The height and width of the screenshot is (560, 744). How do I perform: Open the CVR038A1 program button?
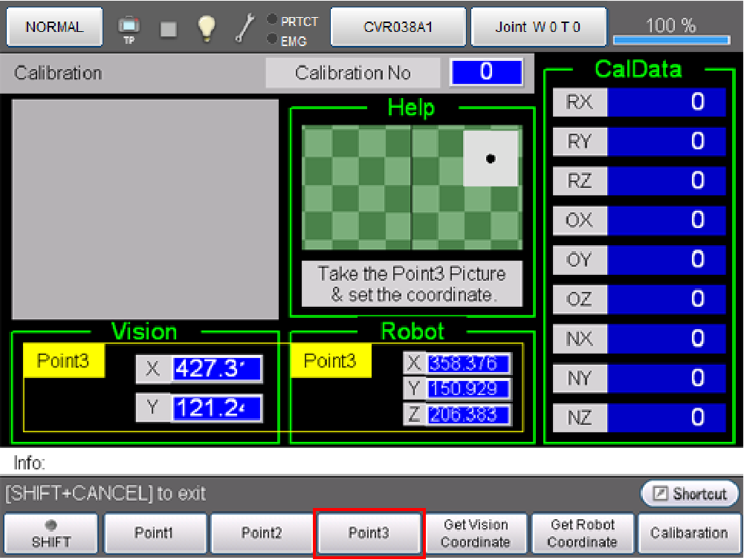(x=398, y=27)
